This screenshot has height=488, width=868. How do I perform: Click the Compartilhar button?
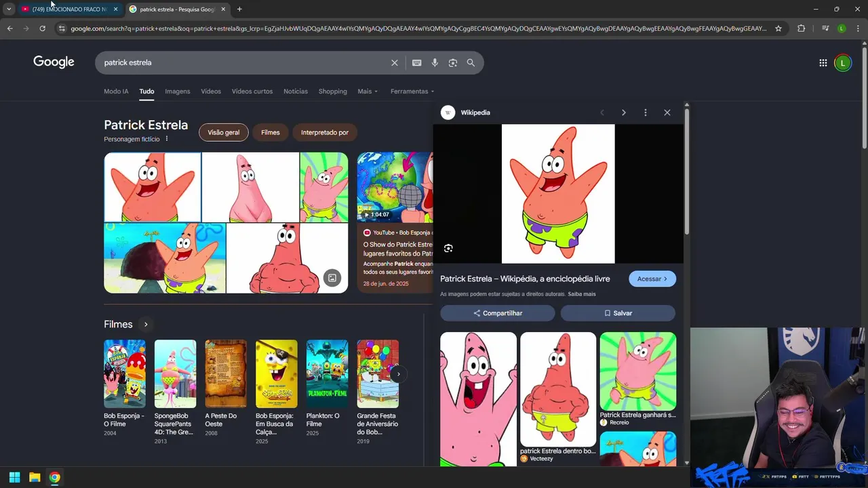point(498,313)
